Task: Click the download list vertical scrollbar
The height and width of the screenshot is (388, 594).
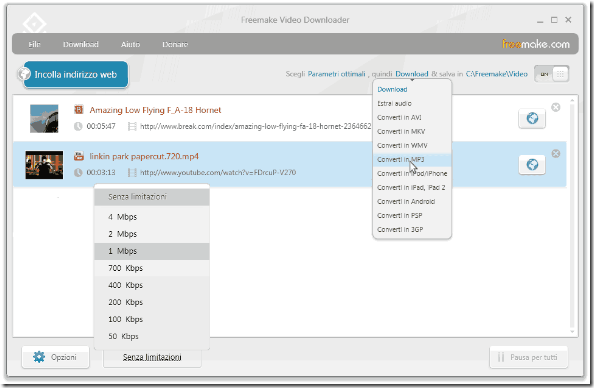Action: (572, 216)
